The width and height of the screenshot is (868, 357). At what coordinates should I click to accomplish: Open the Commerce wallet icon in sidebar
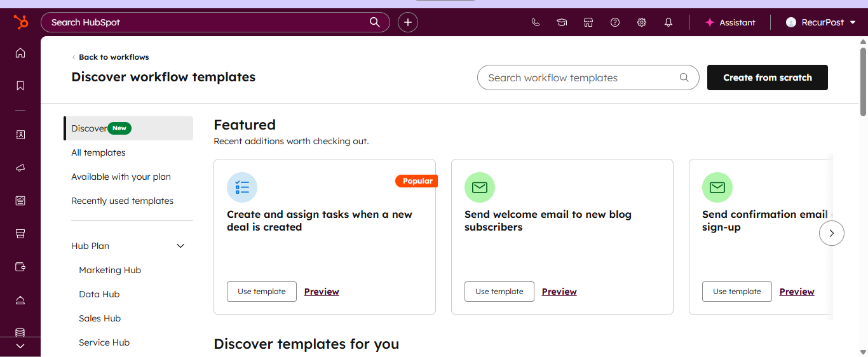click(x=20, y=267)
